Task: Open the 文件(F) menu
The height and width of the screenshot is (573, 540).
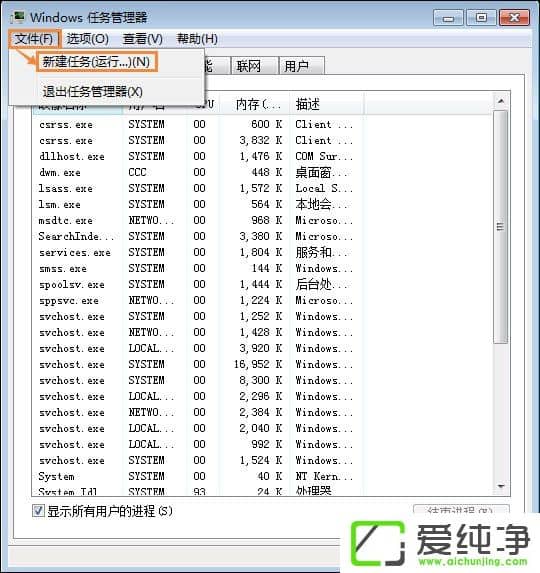Action: coord(34,39)
